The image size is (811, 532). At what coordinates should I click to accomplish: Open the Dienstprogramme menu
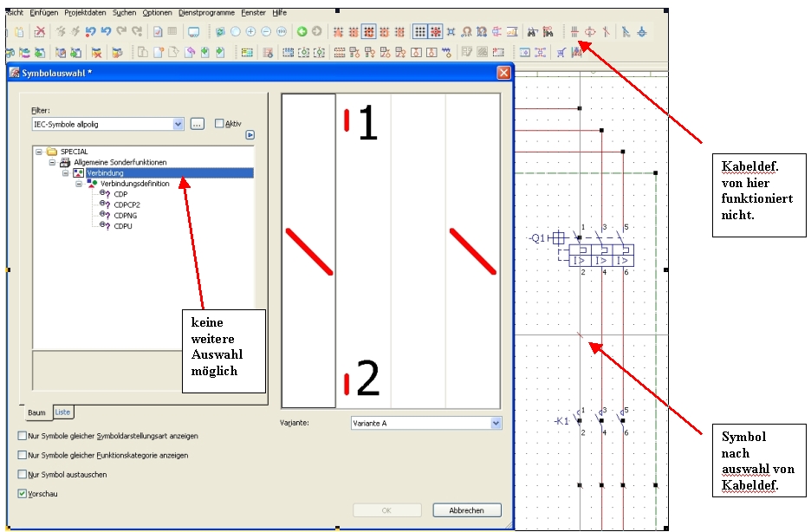206,12
